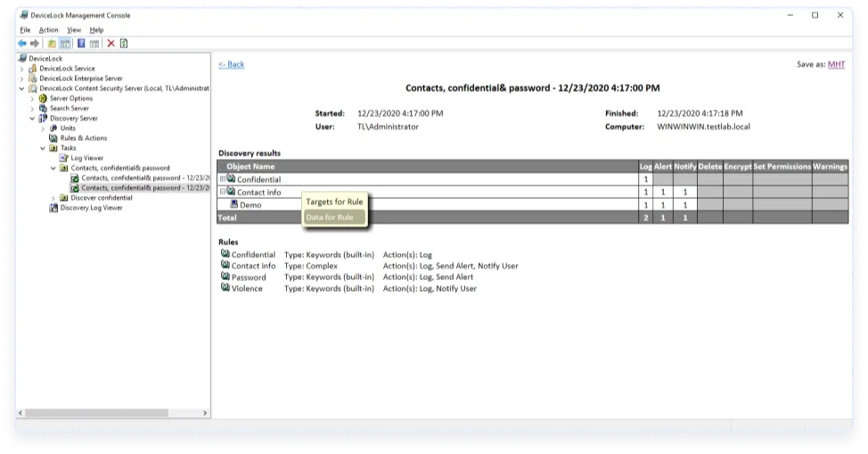Click the Set Permissions column header
868x454 pixels.
782,166
